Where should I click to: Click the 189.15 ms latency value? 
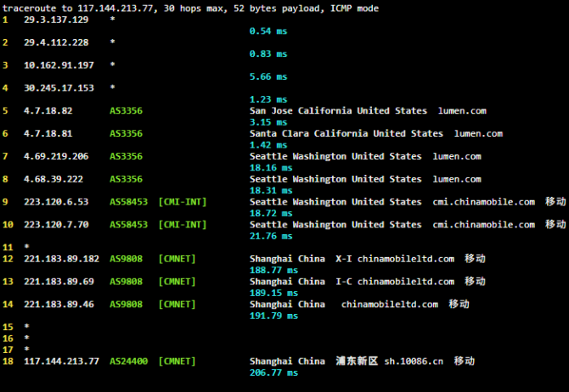271,293
